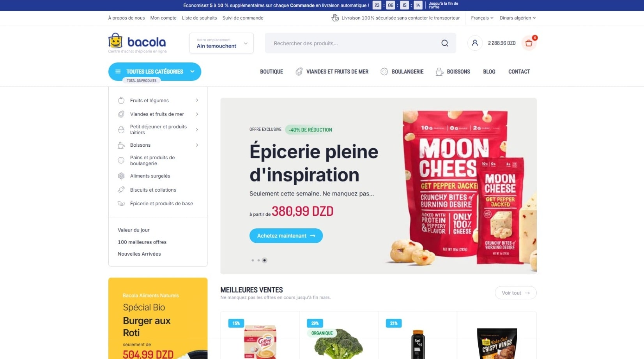The width and height of the screenshot is (644, 359).
Task: Focus the Rechercher des produits search field
Action: [x=354, y=43]
